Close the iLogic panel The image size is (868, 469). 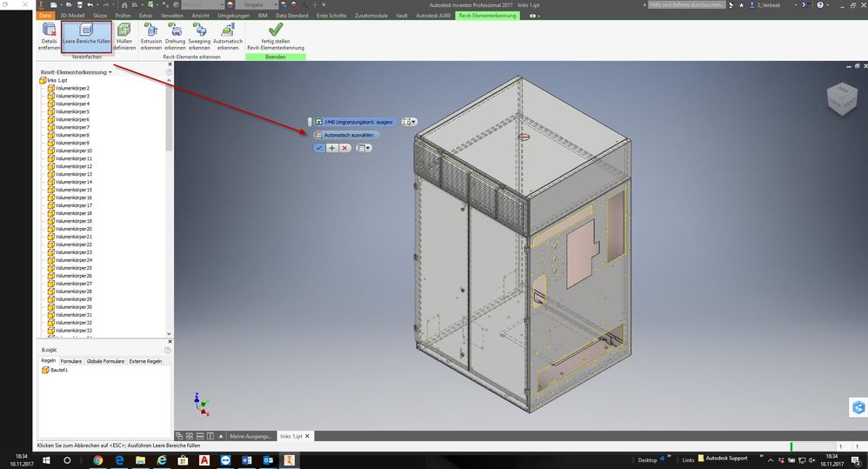[x=170, y=342]
